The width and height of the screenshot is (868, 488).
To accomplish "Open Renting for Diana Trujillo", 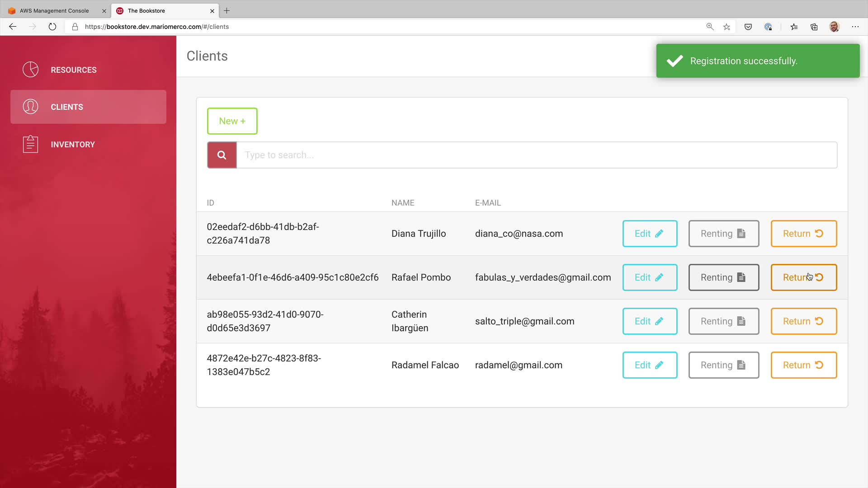I will click(723, 234).
